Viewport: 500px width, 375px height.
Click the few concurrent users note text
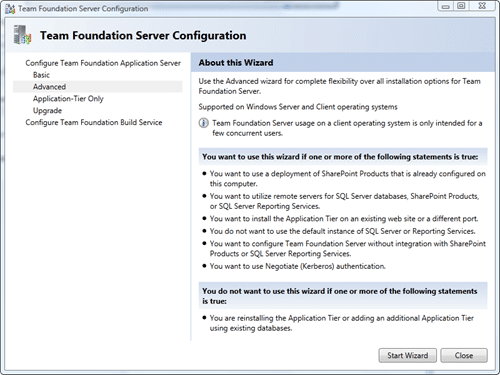tap(347, 128)
